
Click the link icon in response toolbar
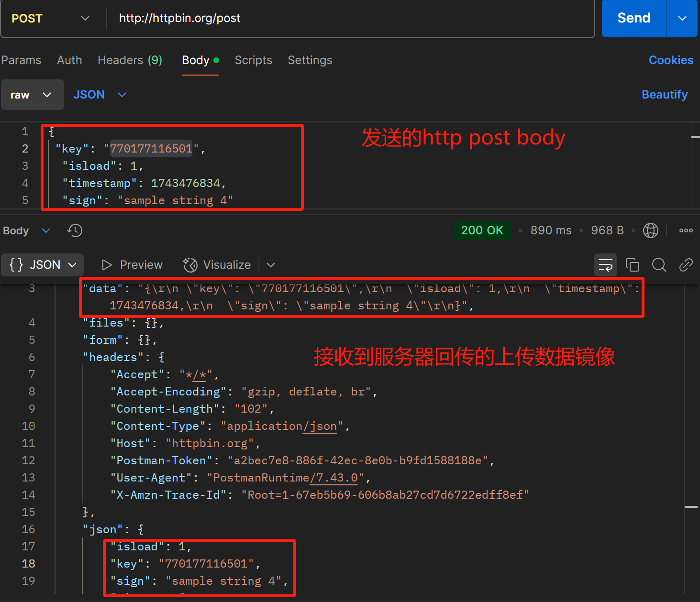[686, 265]
